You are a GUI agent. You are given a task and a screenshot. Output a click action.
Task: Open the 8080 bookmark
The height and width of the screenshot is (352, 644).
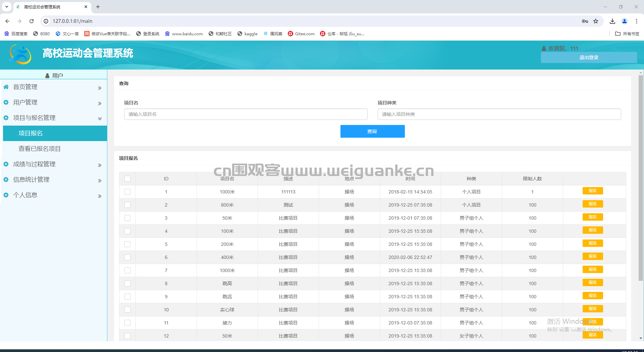pyautogui.click(x=41, y=34)
